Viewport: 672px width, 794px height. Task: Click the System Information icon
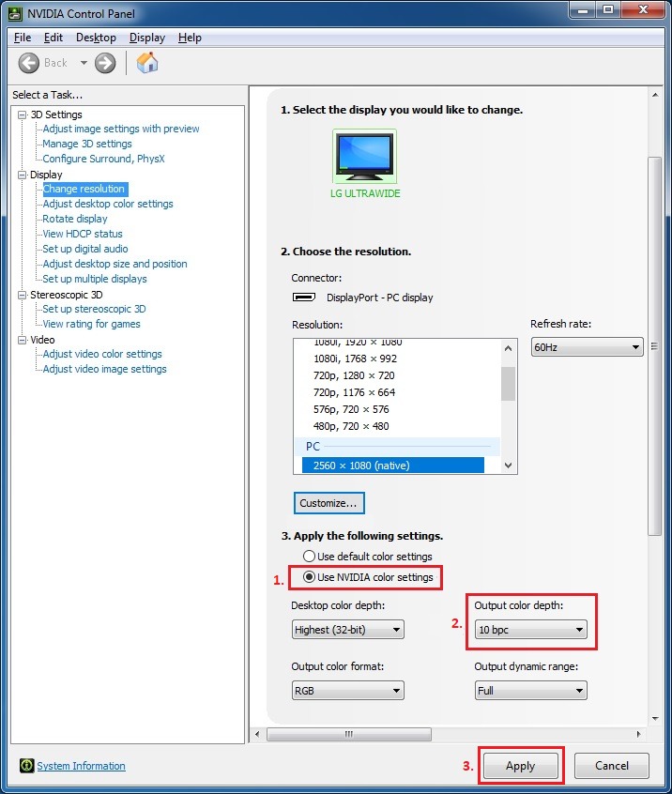(27, 766)
